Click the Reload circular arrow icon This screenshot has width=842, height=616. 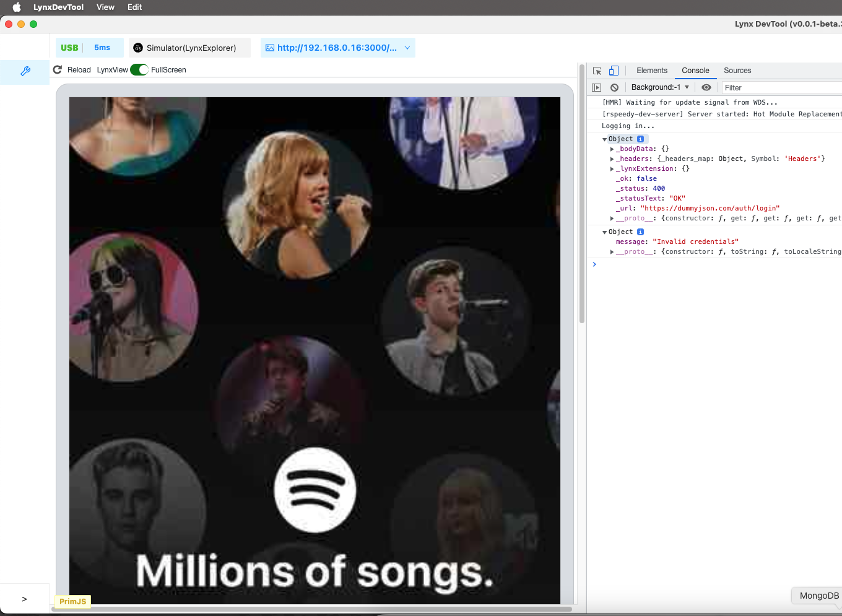click(x=58, y=70)
